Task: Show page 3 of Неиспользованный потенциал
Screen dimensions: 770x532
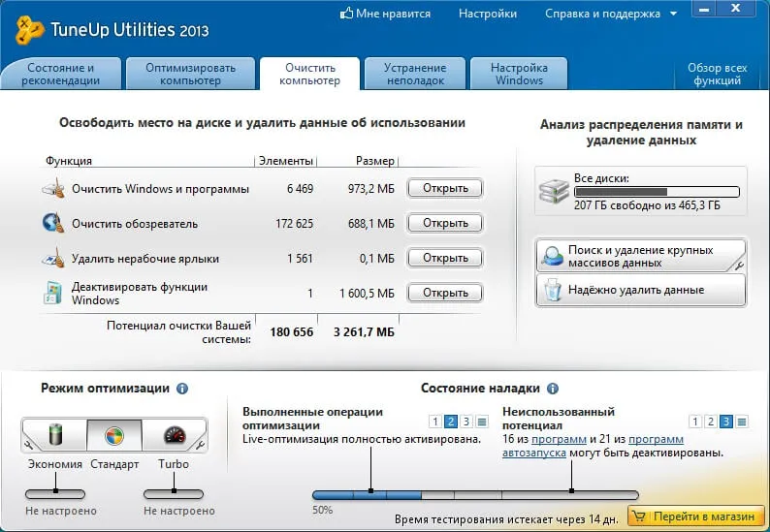Action: 726,422
